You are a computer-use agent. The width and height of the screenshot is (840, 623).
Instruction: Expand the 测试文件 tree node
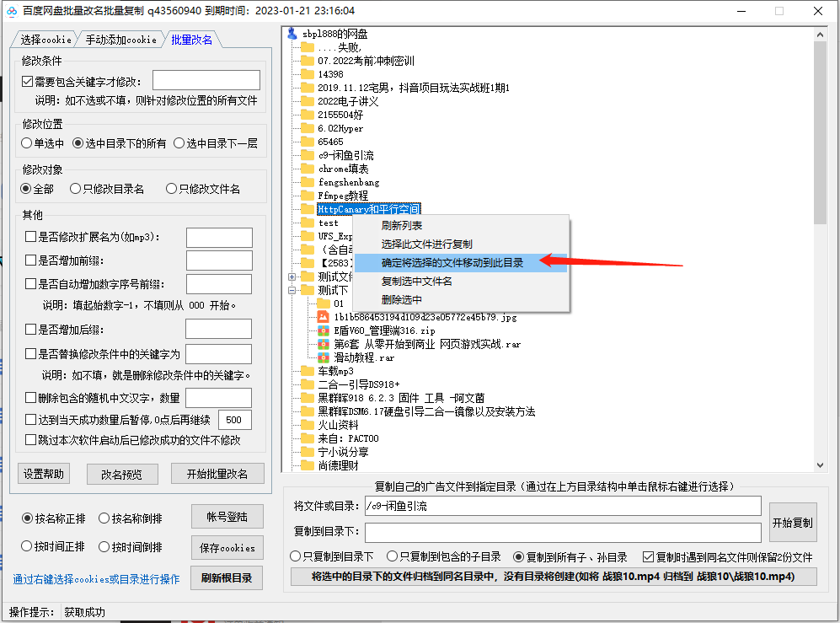[x=291, y=277]
